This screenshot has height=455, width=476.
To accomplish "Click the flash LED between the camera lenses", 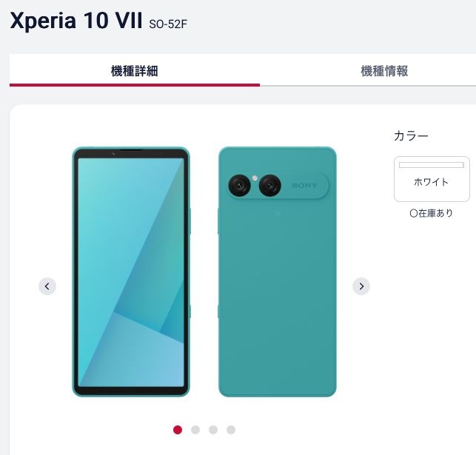I will pyautogui.click(x=255, y=178).
